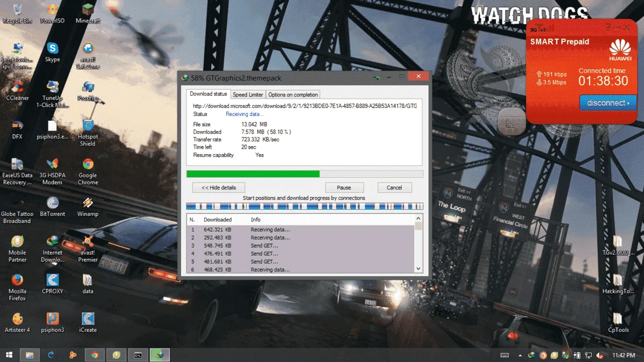Image resolution: width=644 pixels, height=362 pixels.
Task: Show hidden system tray icons
Action: [520, 355]
